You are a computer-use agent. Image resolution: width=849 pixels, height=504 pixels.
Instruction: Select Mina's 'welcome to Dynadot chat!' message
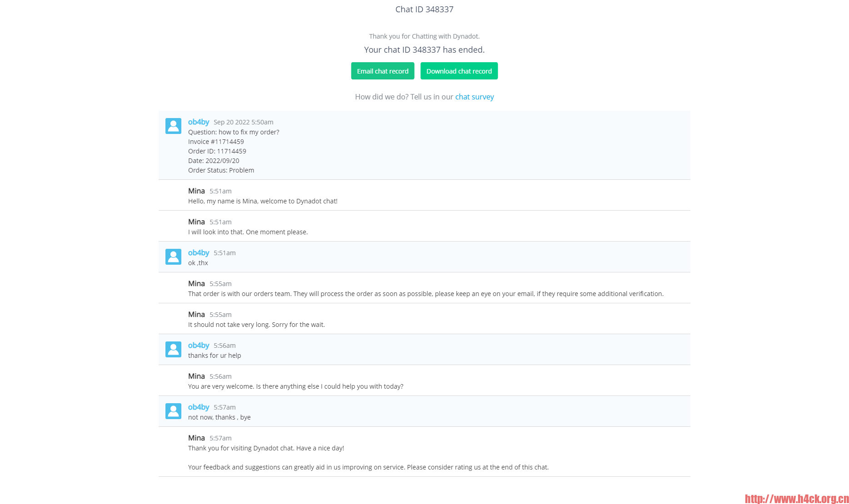point(263,201)
